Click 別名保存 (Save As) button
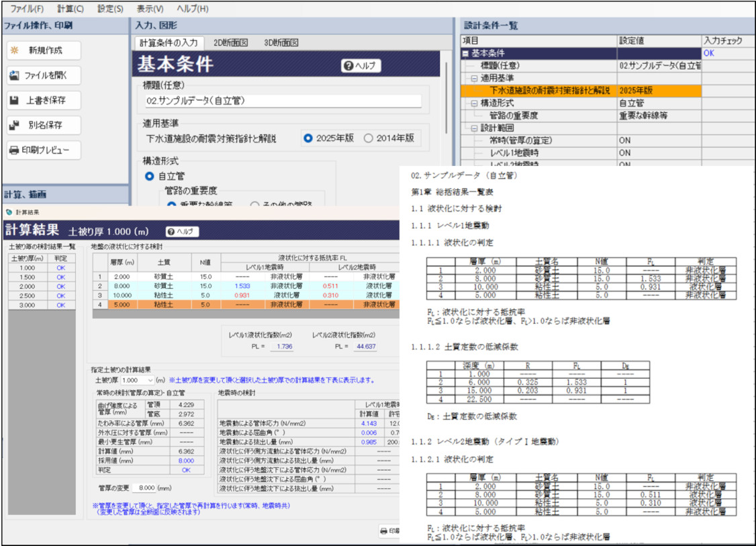 coord(44,125)
